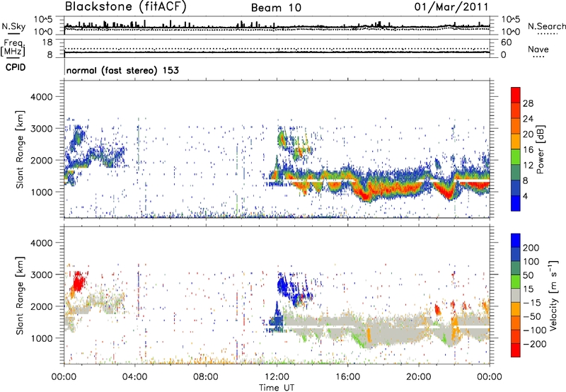Click the "20" label on the power color bar
This screenshot has height=392, width=566.
click(528, 134)
